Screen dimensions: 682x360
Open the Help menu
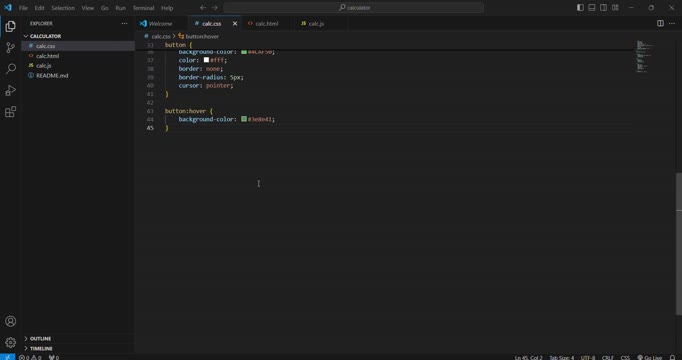tap(167, 8)
